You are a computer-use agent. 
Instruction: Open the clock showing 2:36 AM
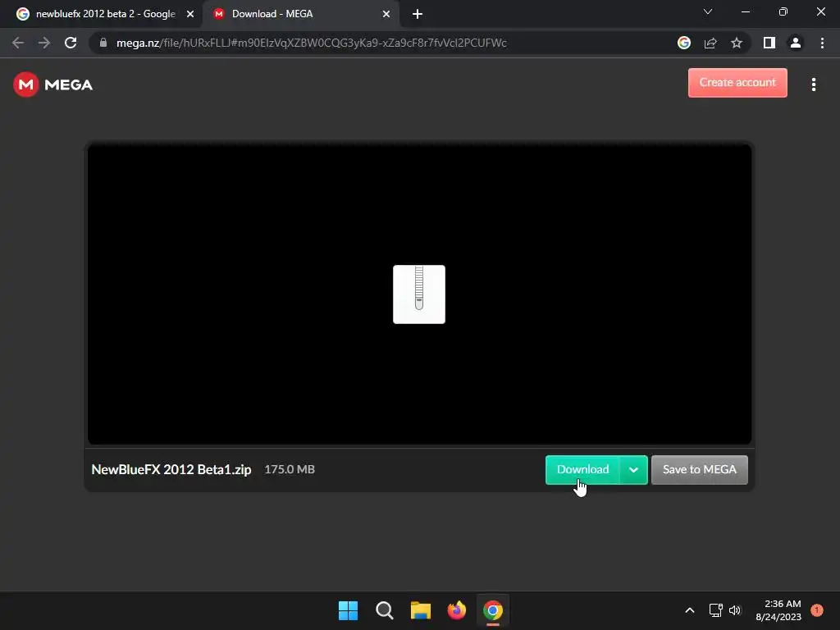coord(778,610)
